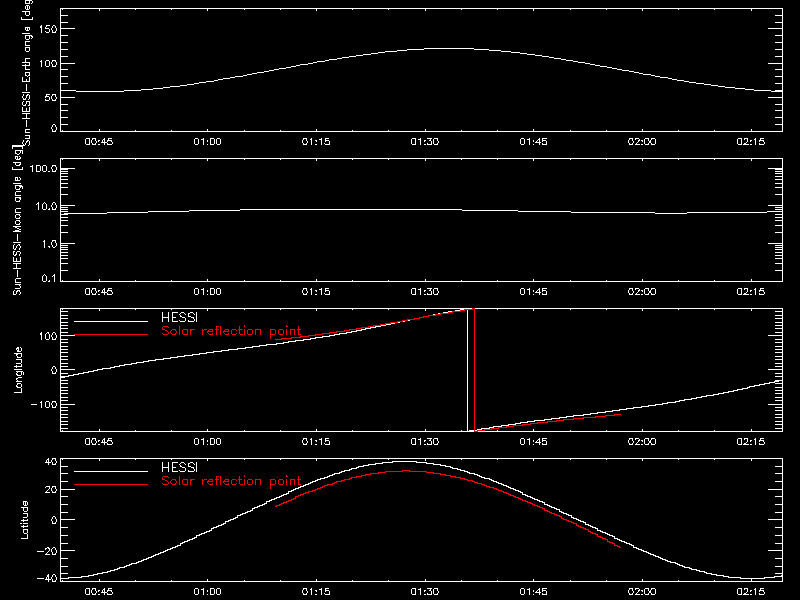Click white vertical wrap line in Longitude plot
The width and height of the screenshot is (800, 600).
click(467, 370)
